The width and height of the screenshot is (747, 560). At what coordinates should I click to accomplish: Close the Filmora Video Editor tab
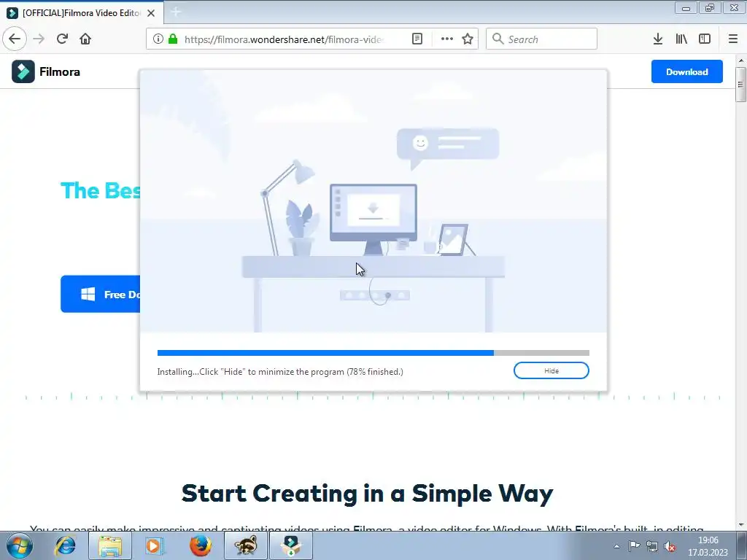point(151,13)
